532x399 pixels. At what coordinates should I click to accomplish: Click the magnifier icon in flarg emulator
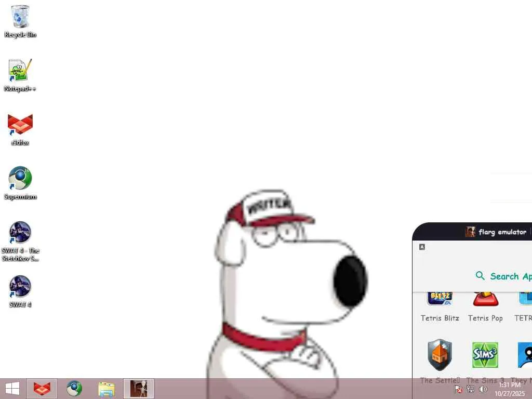tap(480, 275)
